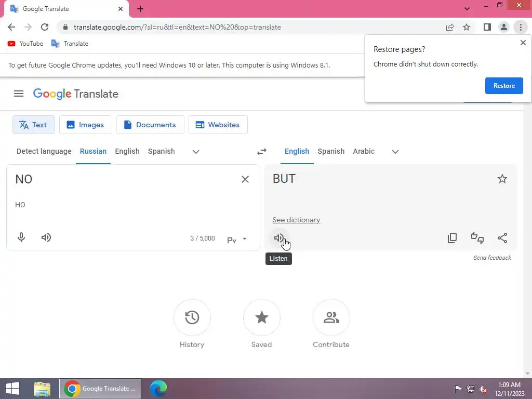Click the taskbar clock and date

509,389
